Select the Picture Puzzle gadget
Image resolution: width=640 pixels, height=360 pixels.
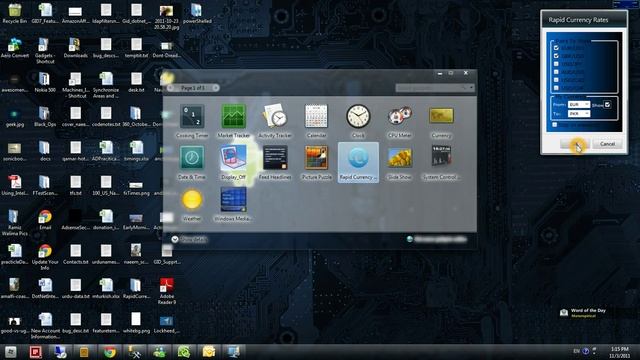pos(316,163)
